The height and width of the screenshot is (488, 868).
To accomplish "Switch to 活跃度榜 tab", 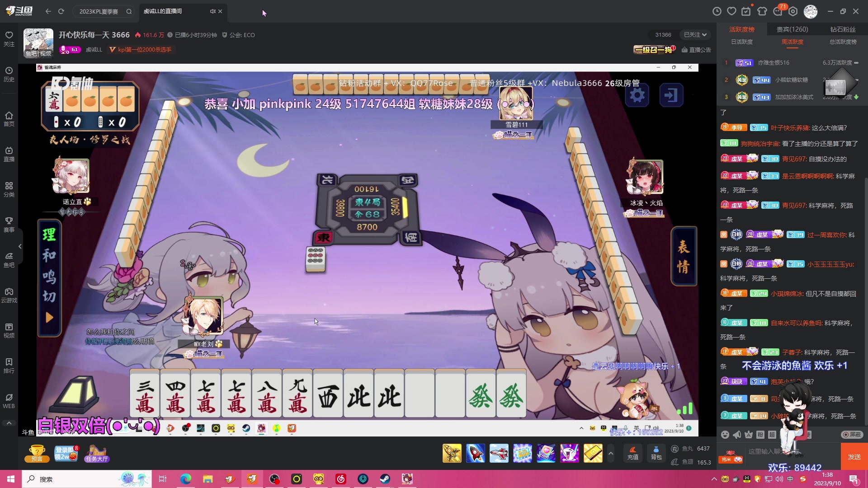I will tap(742, 29).
